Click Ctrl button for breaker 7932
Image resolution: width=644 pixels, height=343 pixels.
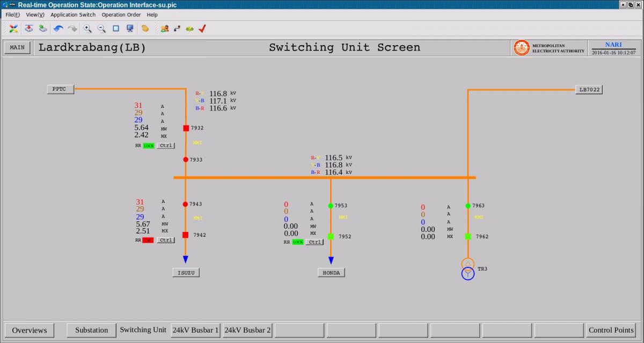[166, 145]
